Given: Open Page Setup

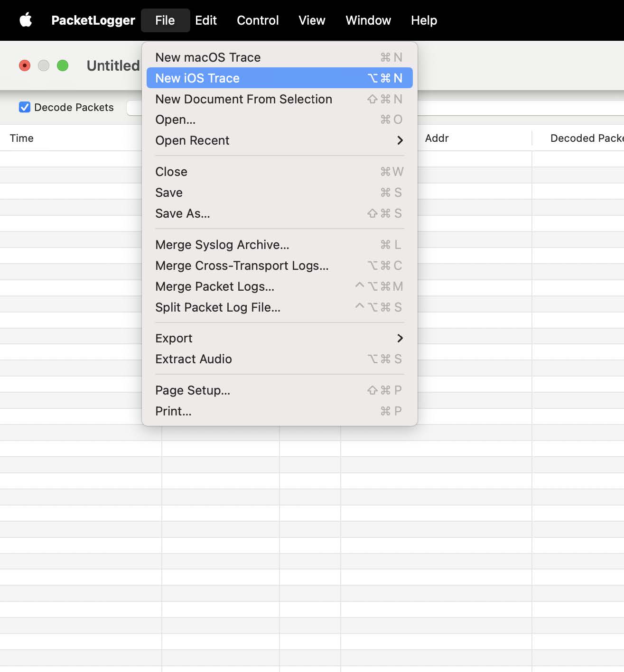Looking at the screenshot, I should 192,390.
